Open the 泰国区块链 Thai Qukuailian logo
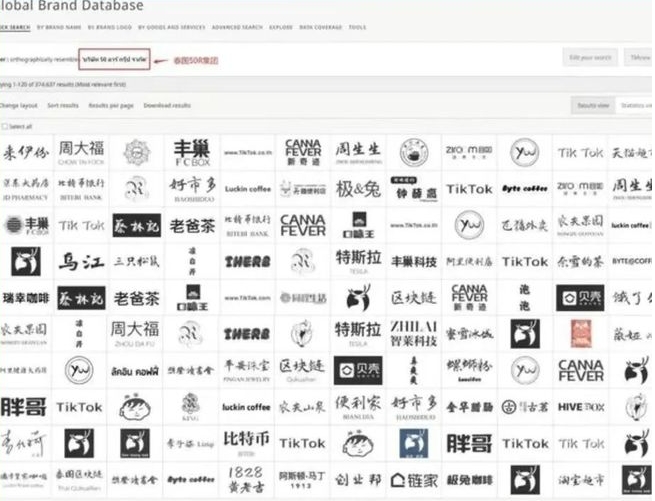The width and height of the screenshot is (655, 501). click(x=79, y=480)
